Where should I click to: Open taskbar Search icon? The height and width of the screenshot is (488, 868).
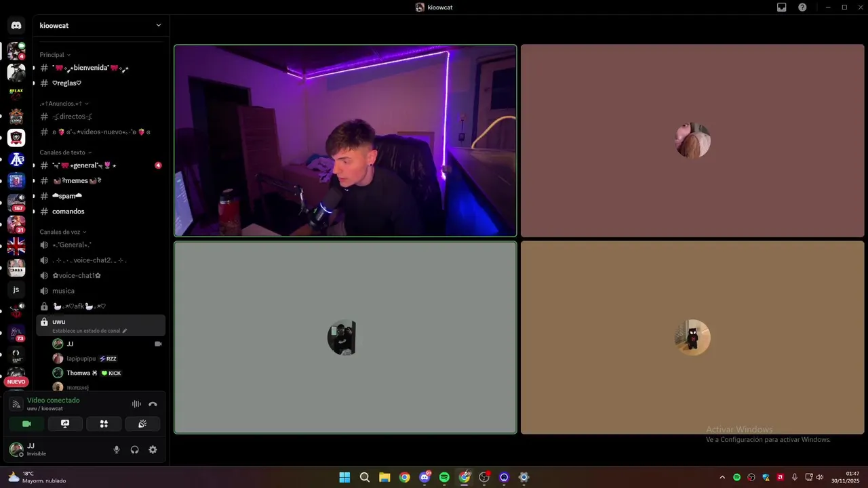click(365, 477)
